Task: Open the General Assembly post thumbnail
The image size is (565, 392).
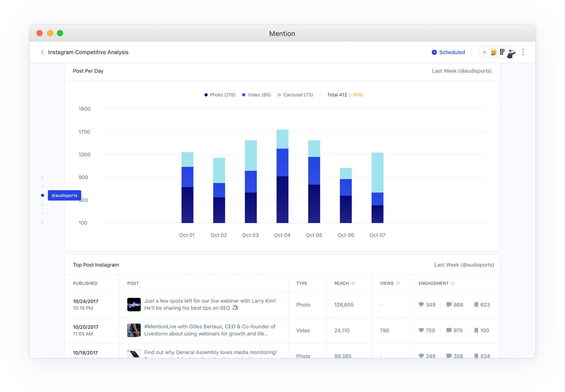Action: point(134,354)
